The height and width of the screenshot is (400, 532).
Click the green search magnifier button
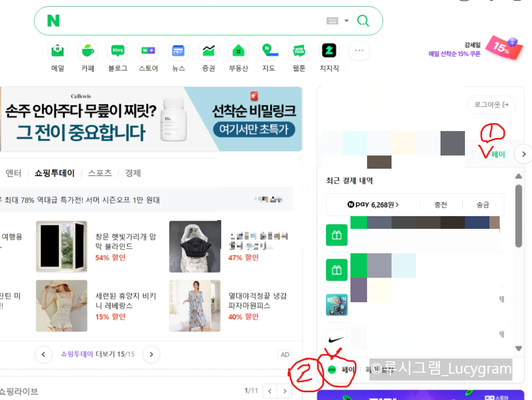tap(363, 21)
